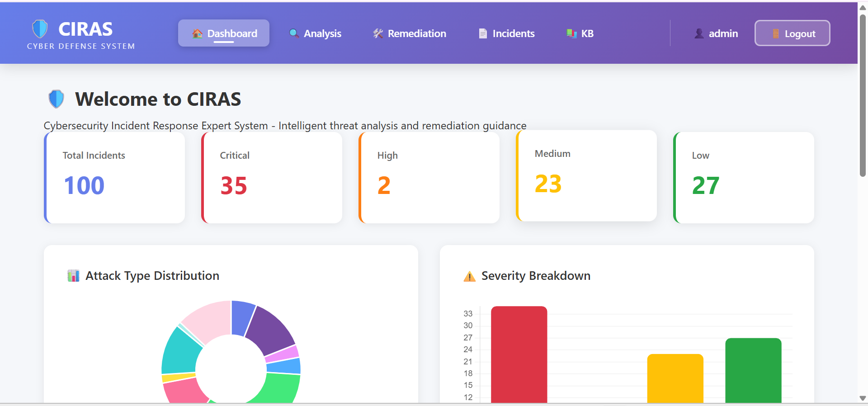The width and height of the screenshot is (868, 406).
Task: Click the red bar in Severity Breakdown
Action: click(x=519, y=354)
